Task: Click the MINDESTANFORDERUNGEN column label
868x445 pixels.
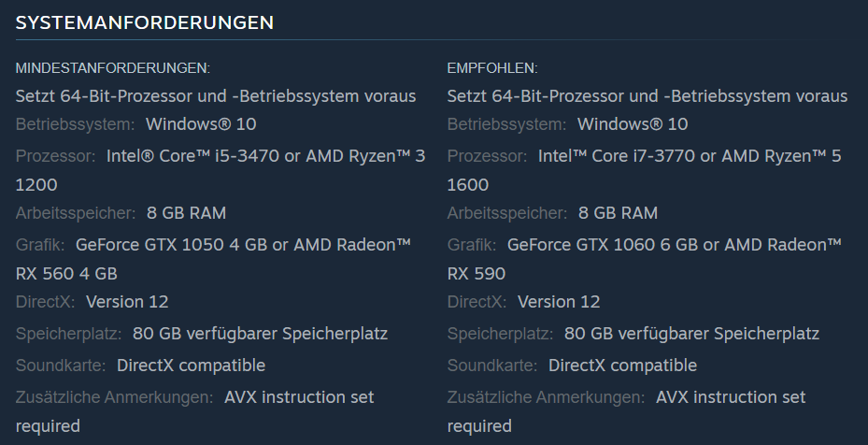Action: tap(112, 68)
